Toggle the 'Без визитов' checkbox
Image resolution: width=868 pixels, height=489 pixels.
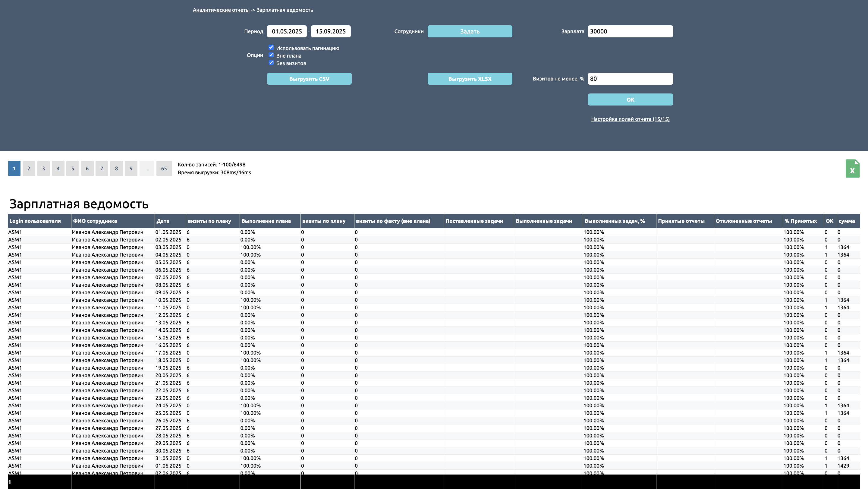pos(271,63)
